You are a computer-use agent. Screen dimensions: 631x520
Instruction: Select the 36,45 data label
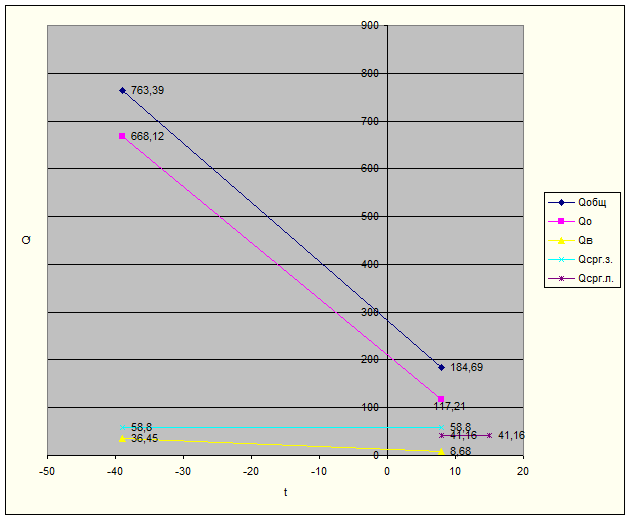[144, 439]
